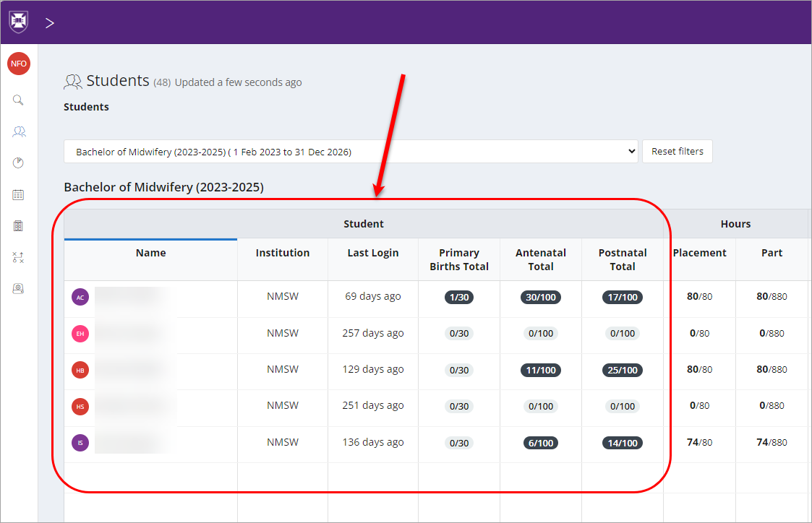The image size is (812, 523).
Task: Open the NFO profile badge
Action: tap(18, 63)
